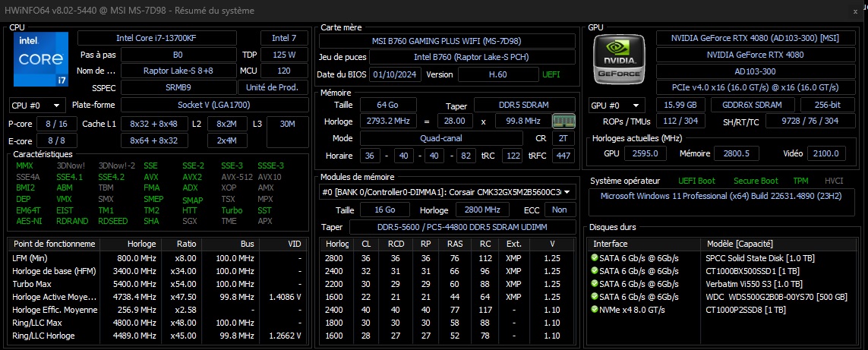This screenshot has width=868, height=350.
Task: Click the Intel B760 (Raptor Lake-S PCH) chipset field
Action: pos(472,58)
